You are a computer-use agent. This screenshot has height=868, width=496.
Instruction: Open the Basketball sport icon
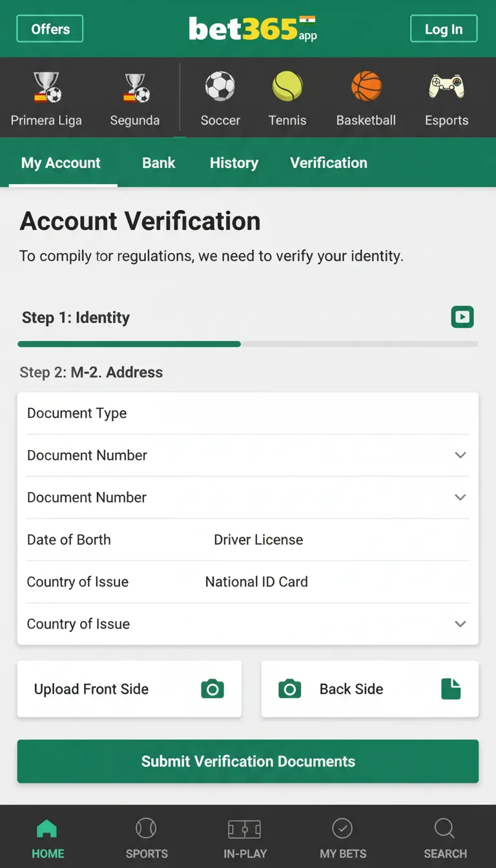click(366, 87)
